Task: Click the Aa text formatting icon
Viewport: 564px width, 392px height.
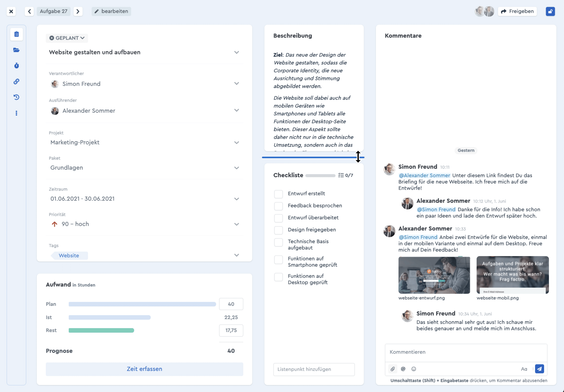Action: coord(524,369)
